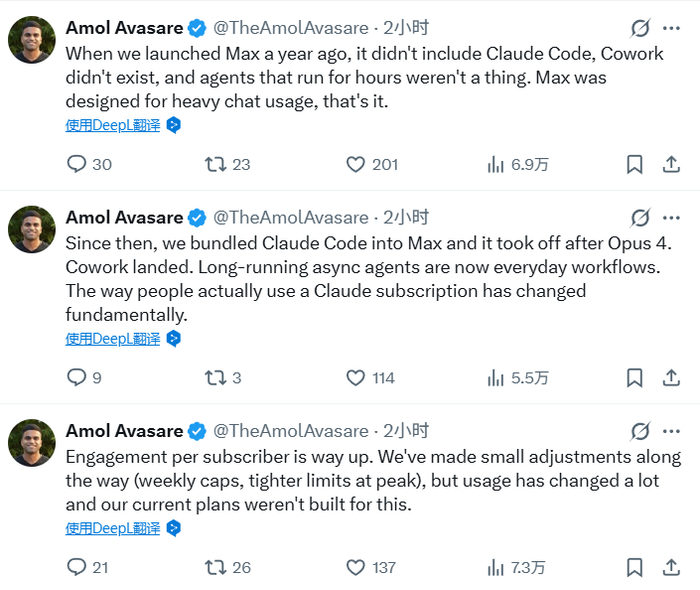This screenshot has height=590, width=700.
Task: Reply to the tweet with 9 replies
Action: coord(77,377)
